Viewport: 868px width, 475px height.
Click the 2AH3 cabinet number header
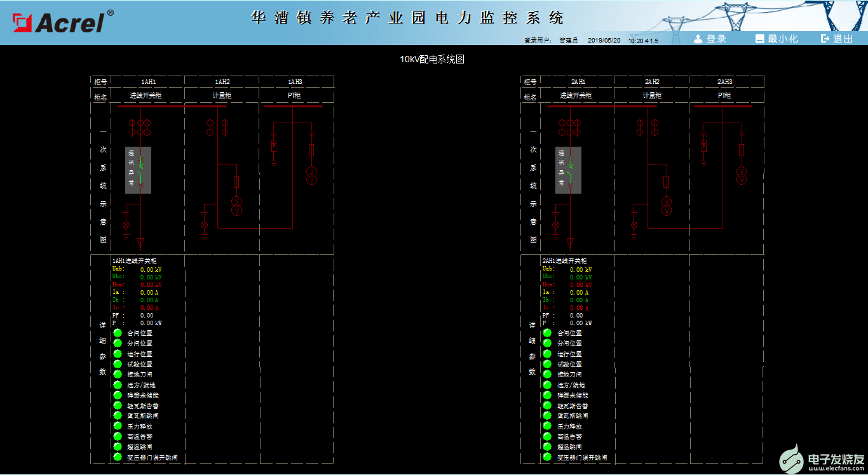point(725,82)
